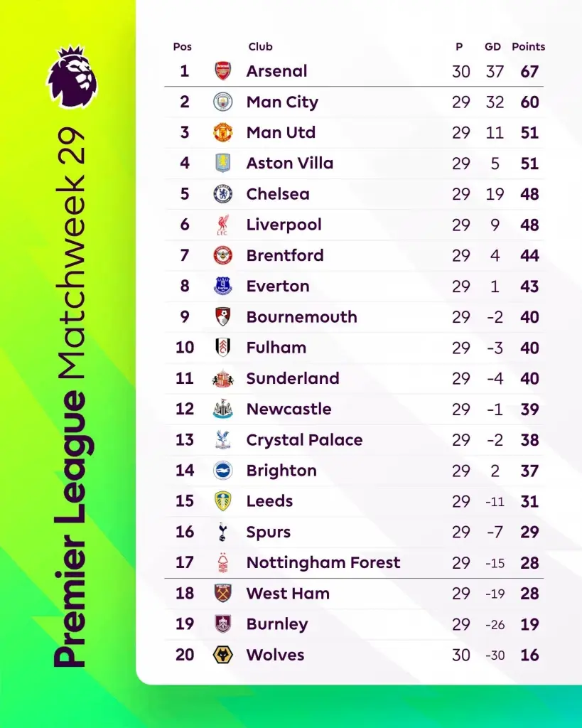Select the Brighton club name
This screenshot has height=728, width=582.
(281, 471)
